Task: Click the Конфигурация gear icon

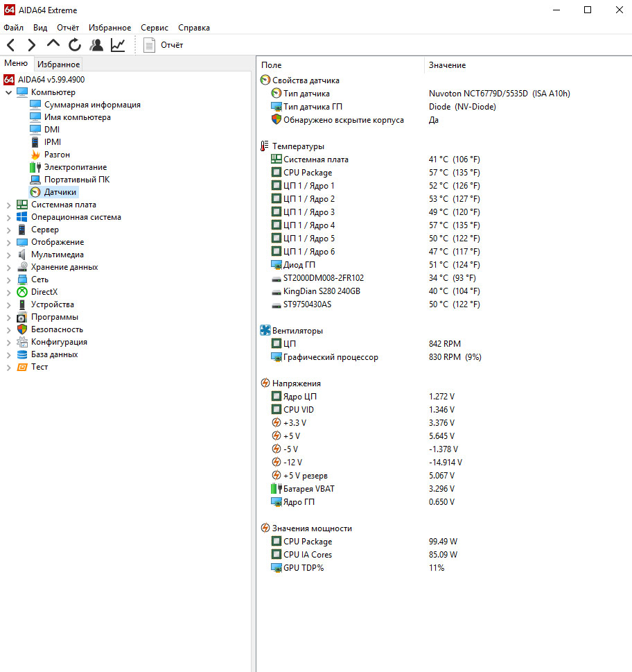Action: coord(22,342)
